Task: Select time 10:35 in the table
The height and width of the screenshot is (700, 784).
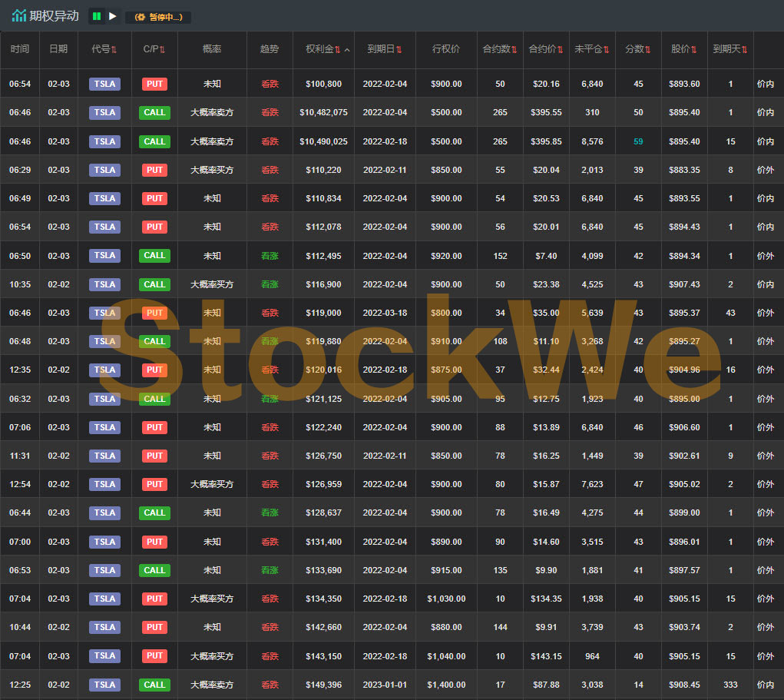Action: (x=20, y=284)
